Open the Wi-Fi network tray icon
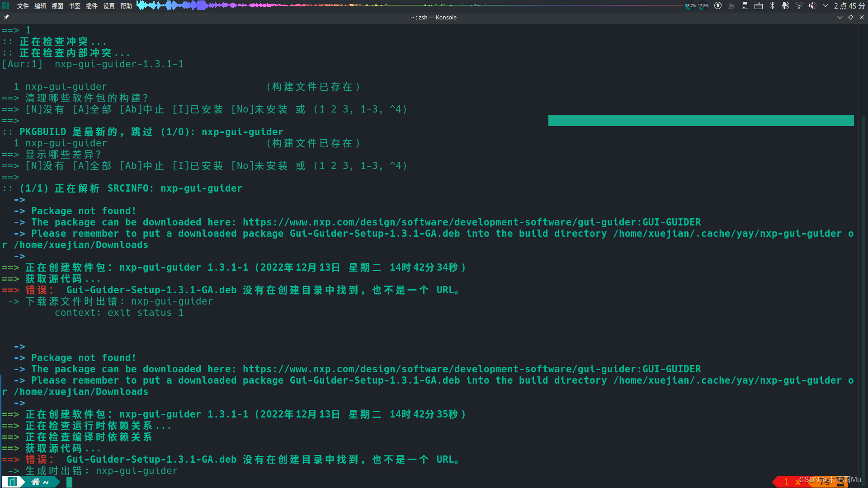This screenshot has height=488, width=868. (799, 5)
